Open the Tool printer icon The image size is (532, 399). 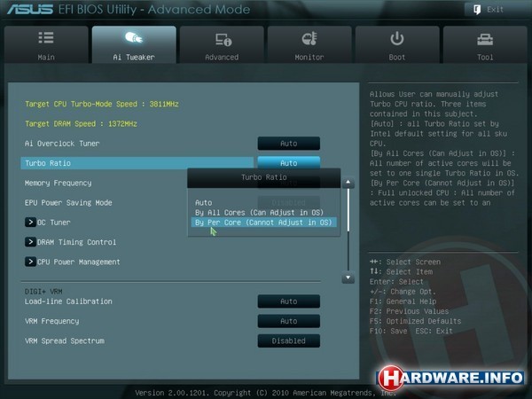(x=484, y=40)
